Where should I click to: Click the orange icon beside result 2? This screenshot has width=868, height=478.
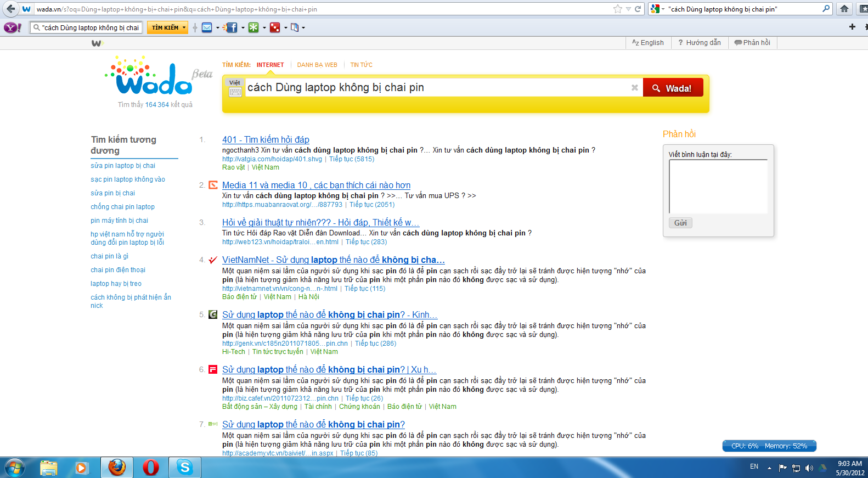click(x=213, y=185)
